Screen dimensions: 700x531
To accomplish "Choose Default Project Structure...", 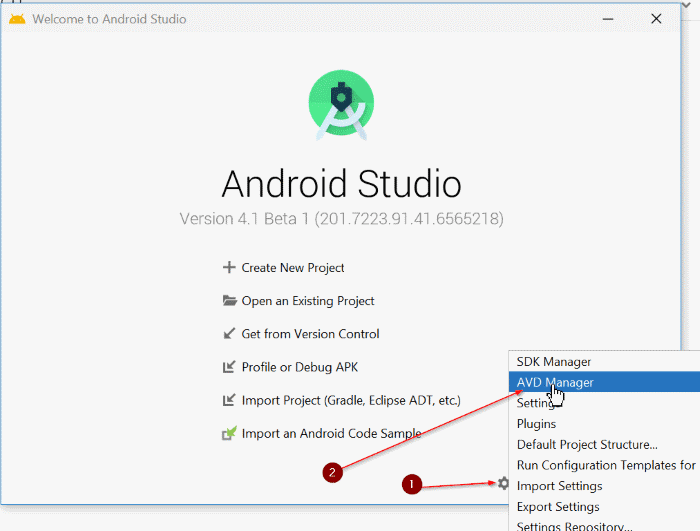I will pyautogui.click(x=604, y=444).
